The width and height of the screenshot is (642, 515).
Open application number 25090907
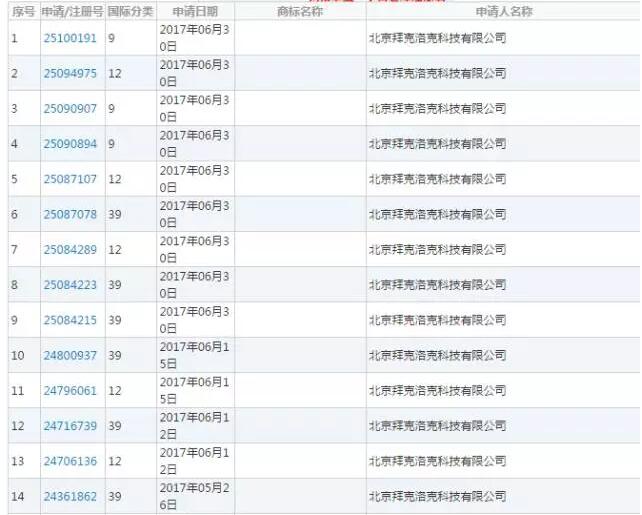[70, 108]
